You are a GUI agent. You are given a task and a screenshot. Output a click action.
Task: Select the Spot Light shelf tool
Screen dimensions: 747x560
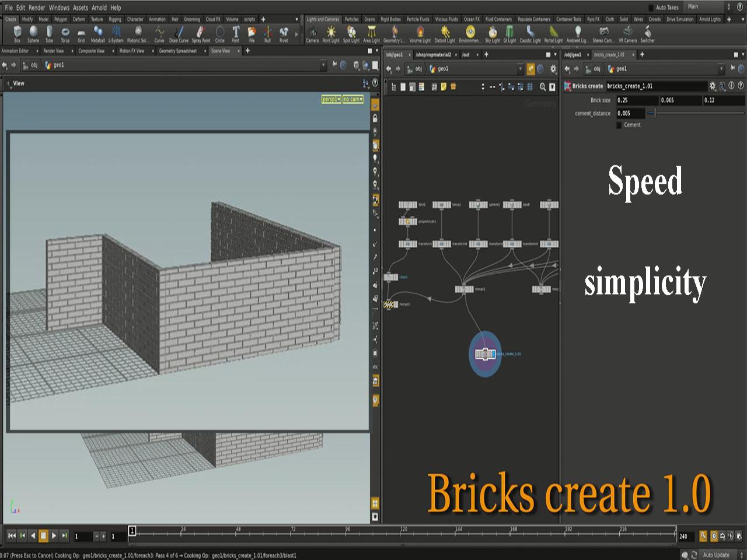click(351, 33)
